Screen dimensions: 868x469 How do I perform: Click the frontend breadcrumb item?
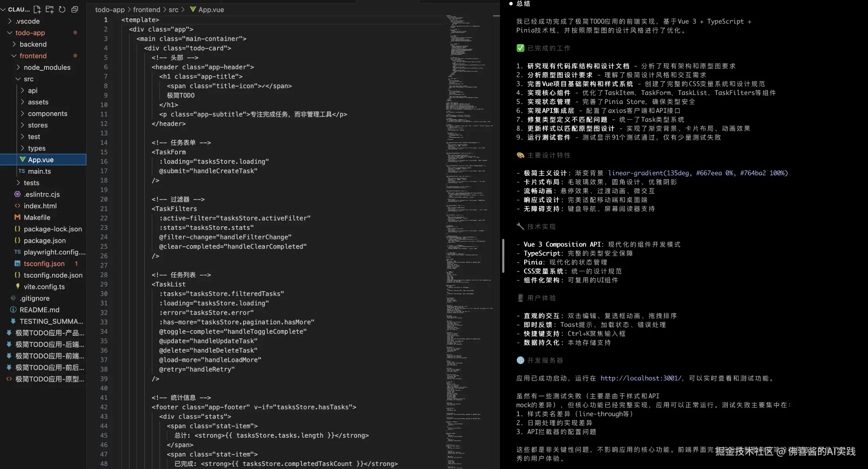[146, 9]
